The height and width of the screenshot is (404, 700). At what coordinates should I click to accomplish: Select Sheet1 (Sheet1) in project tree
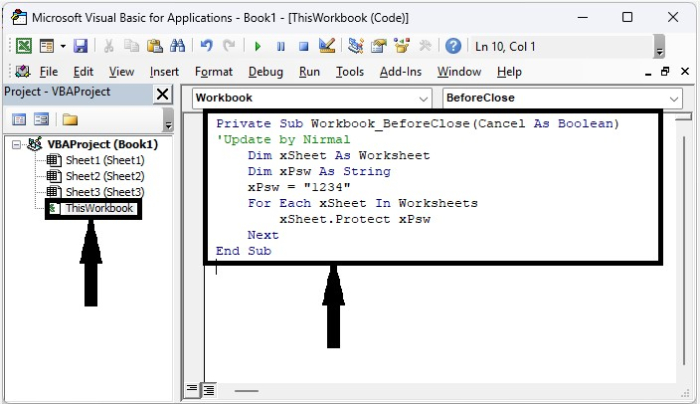105,160
